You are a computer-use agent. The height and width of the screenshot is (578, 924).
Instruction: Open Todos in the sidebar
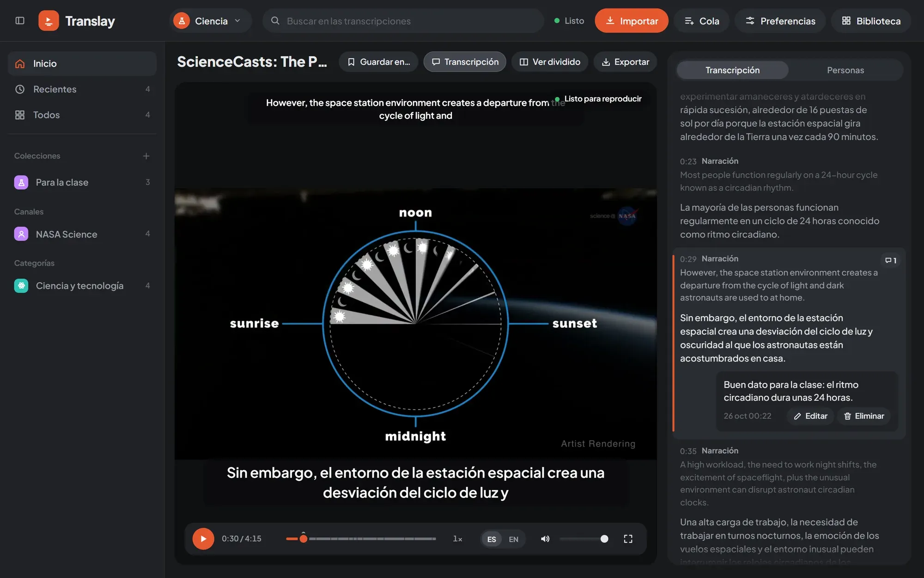(82, 115)
